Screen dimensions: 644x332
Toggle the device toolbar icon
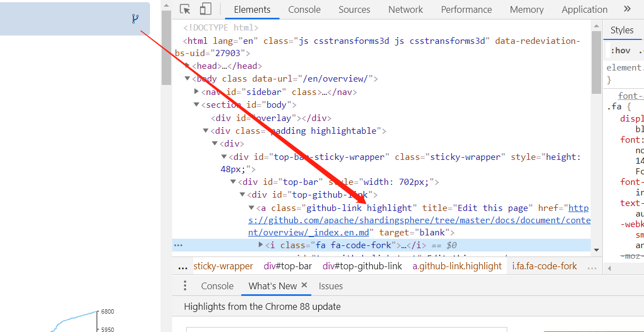(x=206, y=9)
